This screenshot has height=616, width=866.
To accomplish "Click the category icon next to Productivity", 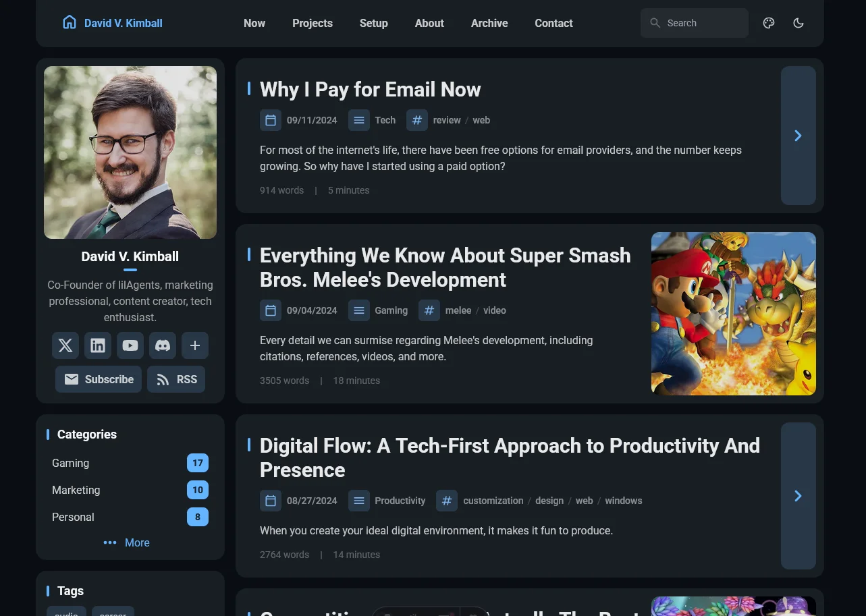I will pyautogui.click(x=358, y=501).
